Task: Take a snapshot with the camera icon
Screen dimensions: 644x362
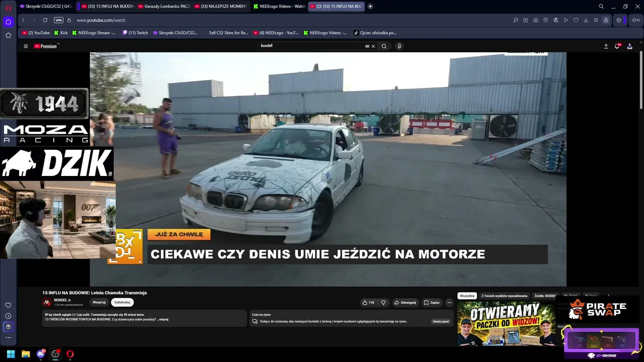Action: click(535, 20)
